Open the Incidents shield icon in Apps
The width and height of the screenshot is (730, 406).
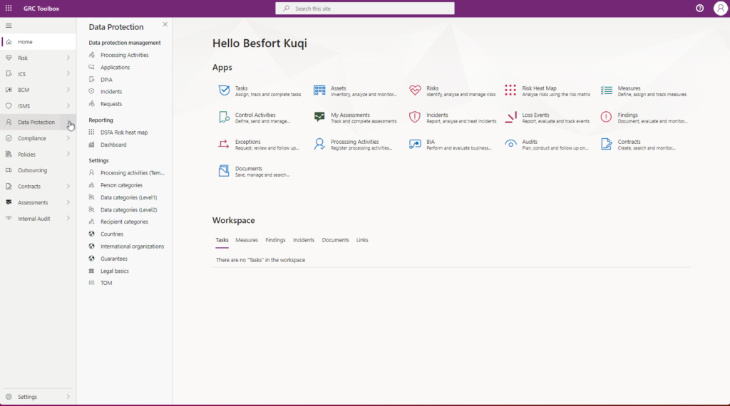click(414, 117)
